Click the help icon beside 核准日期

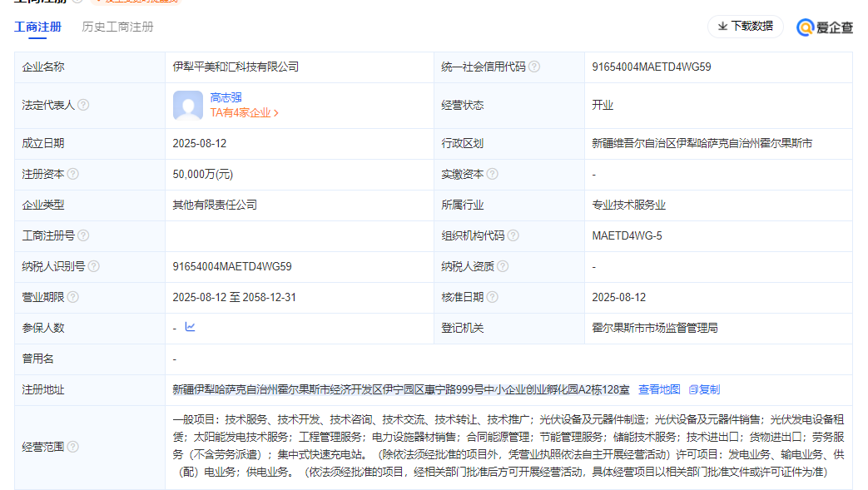pyautogui.click(x=492, y=297)
